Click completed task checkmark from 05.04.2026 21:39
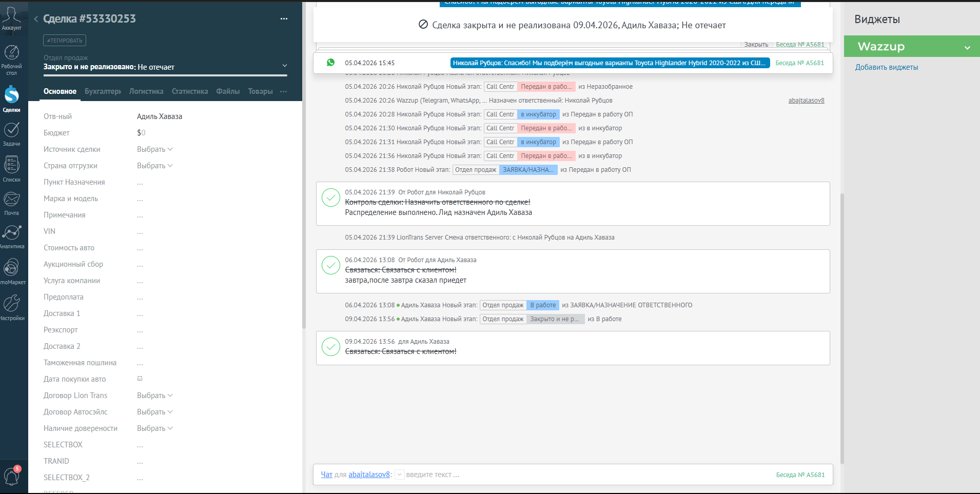The width and height of the screenshot is (980, 494). coord(331,197)
